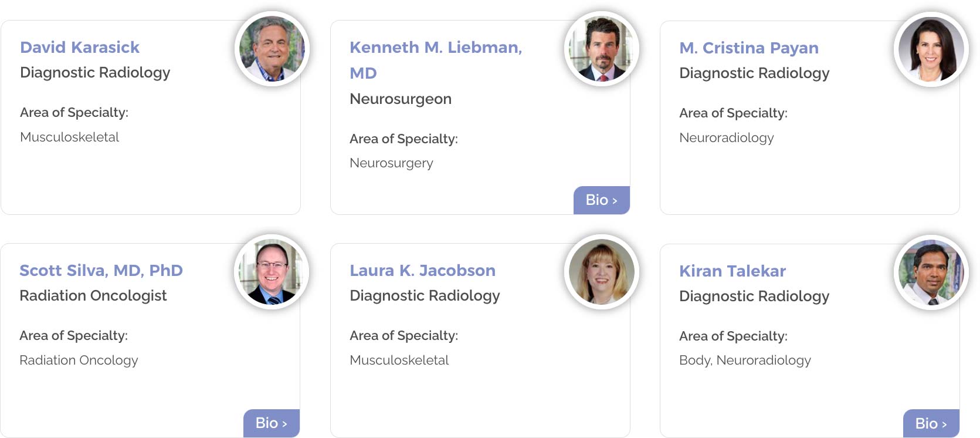
Task: Select Kiran Talekar's profile photo
Action: tap(931, 272)
